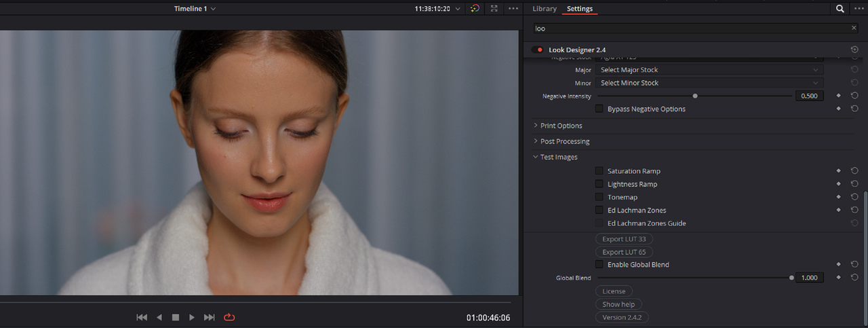Reset the Minor stock selection
Screen dimensions: 868x328
[x=854, y=83]
